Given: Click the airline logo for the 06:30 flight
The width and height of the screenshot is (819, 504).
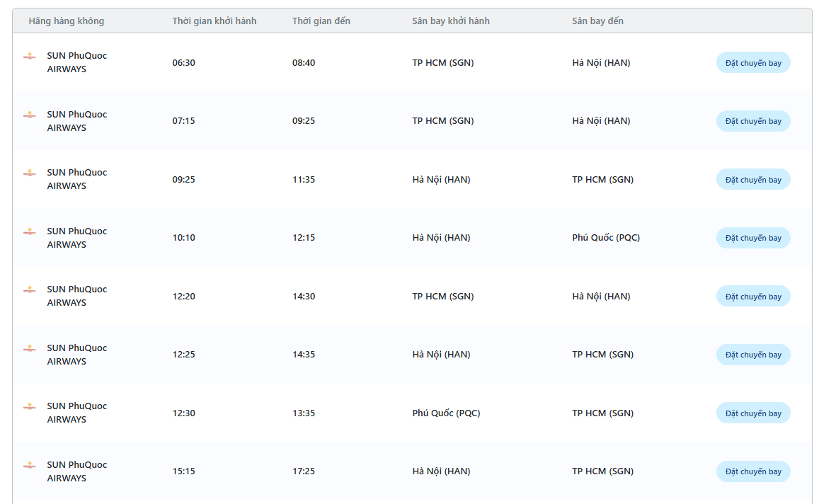Looking at the screenshot, I should [x=30, y=56].
